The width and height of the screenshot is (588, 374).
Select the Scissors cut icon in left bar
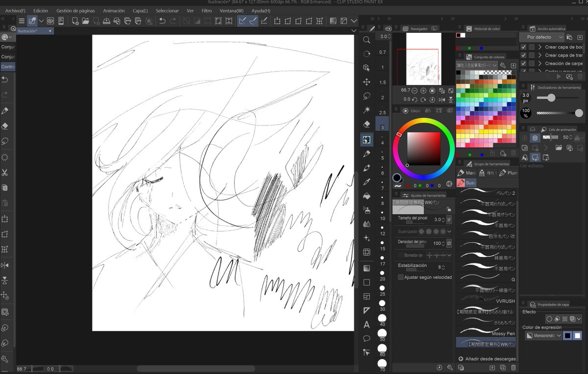click(5, 173)
